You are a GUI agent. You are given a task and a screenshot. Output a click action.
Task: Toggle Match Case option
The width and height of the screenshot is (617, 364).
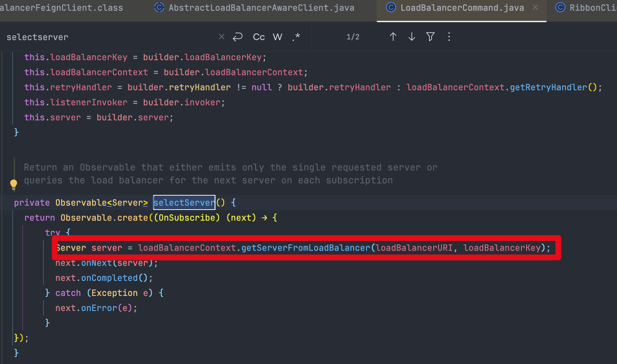tap(259, 37)
